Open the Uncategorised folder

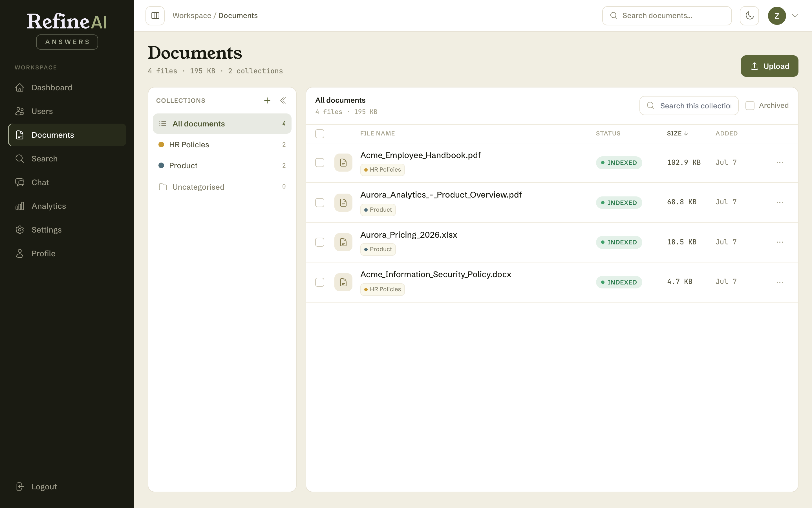point(222,187)
